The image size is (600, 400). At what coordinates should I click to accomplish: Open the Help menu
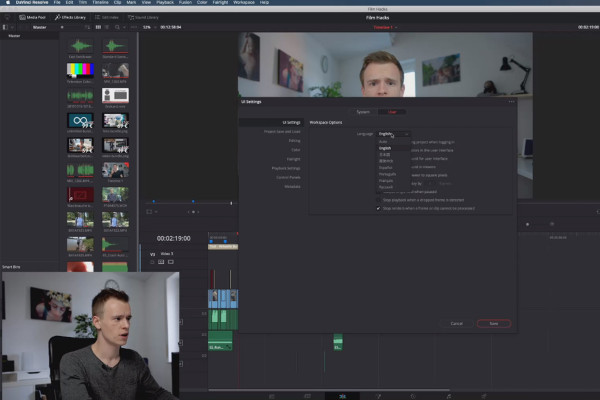(x=264, y=2)
